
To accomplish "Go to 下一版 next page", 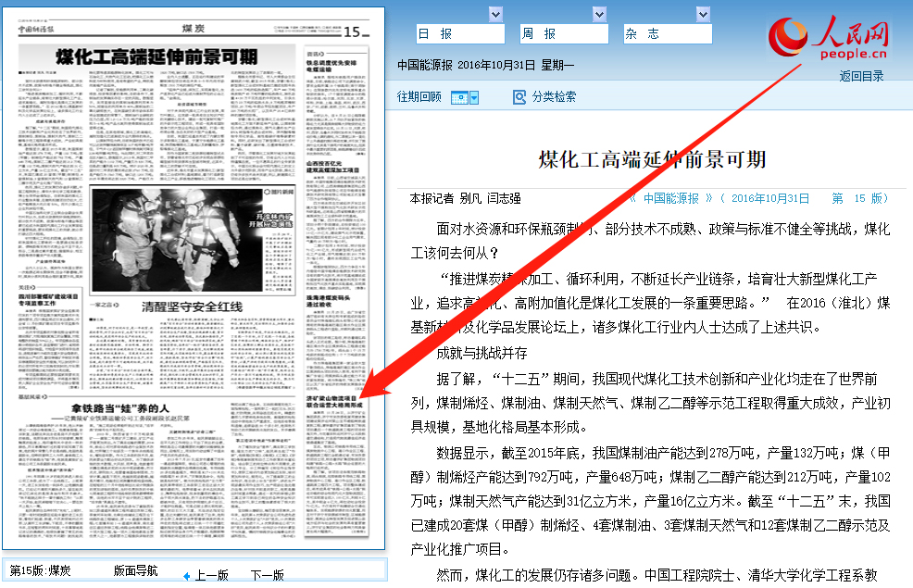I will tap(268, 575).
